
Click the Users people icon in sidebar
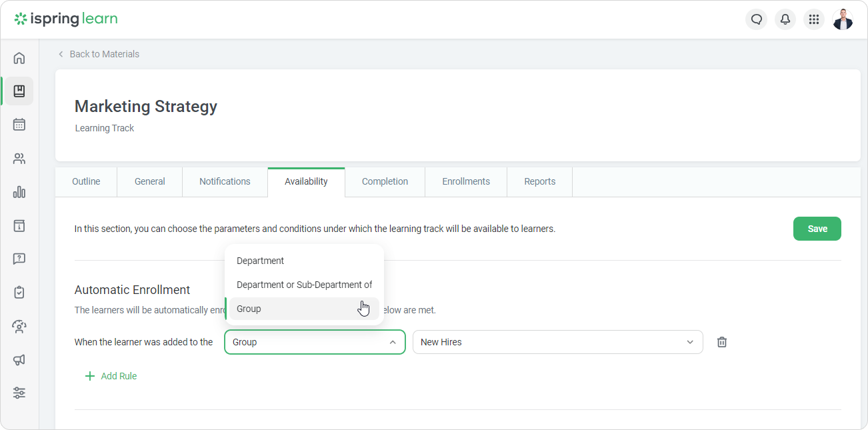pos(19,158)
